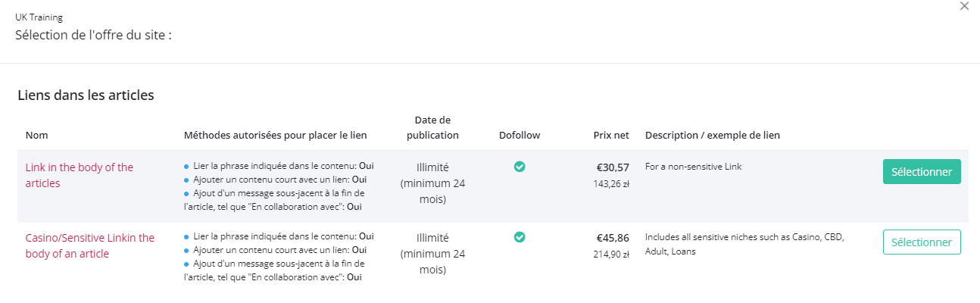Select the €45,86 Casino/Sensitive offer
The width and height of the screenshot is (980, 303).
(x=922, y=242)
